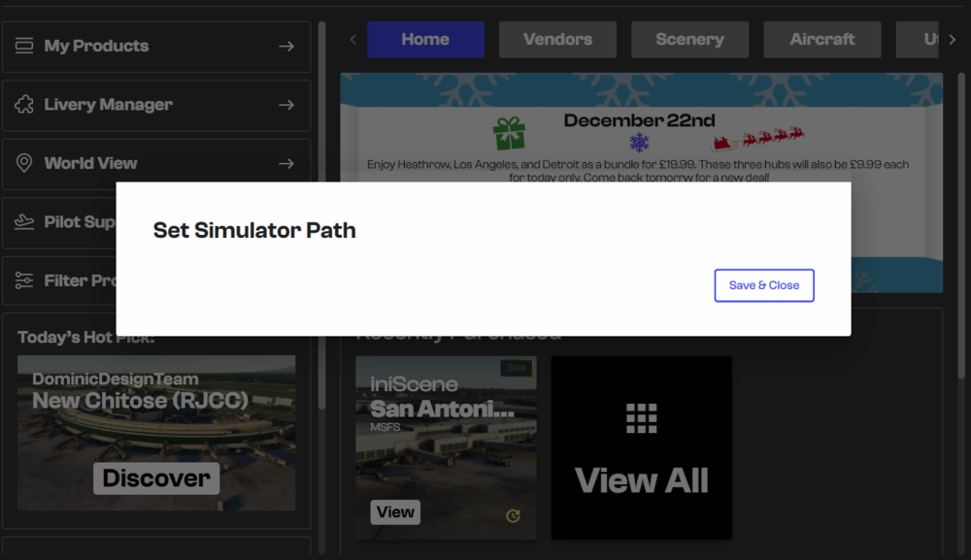Select the Aircraft tab

(821, 40)
